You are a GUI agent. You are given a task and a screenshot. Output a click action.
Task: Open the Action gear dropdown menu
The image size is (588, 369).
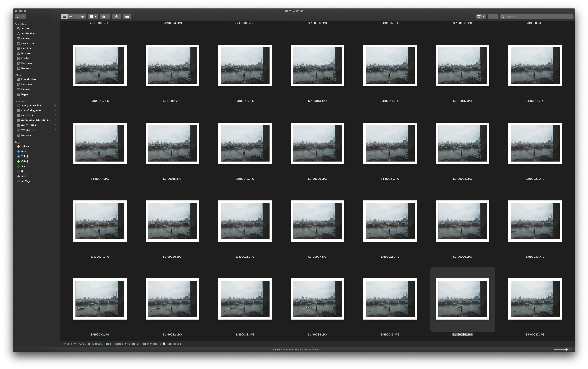[105, 17]
